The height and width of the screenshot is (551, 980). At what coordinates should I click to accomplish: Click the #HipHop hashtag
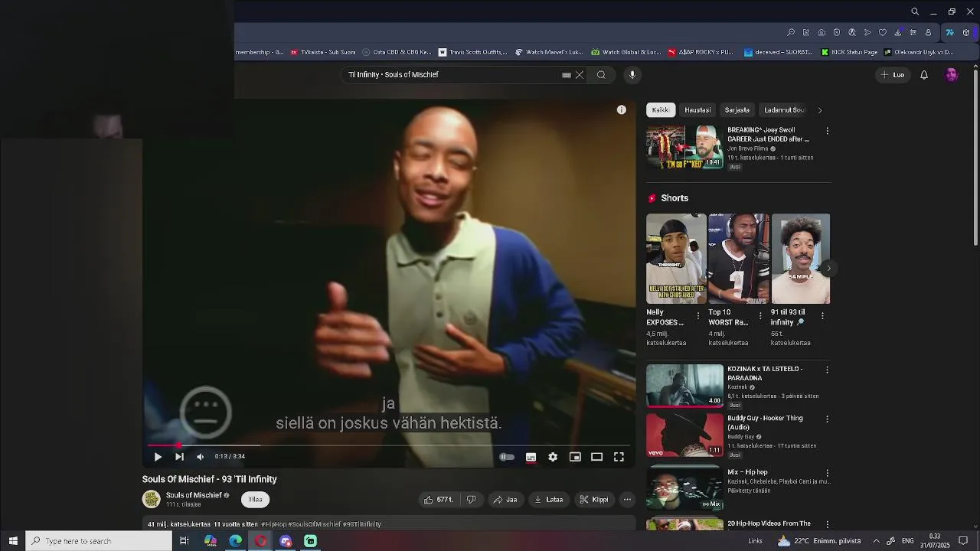coord(273,524)
